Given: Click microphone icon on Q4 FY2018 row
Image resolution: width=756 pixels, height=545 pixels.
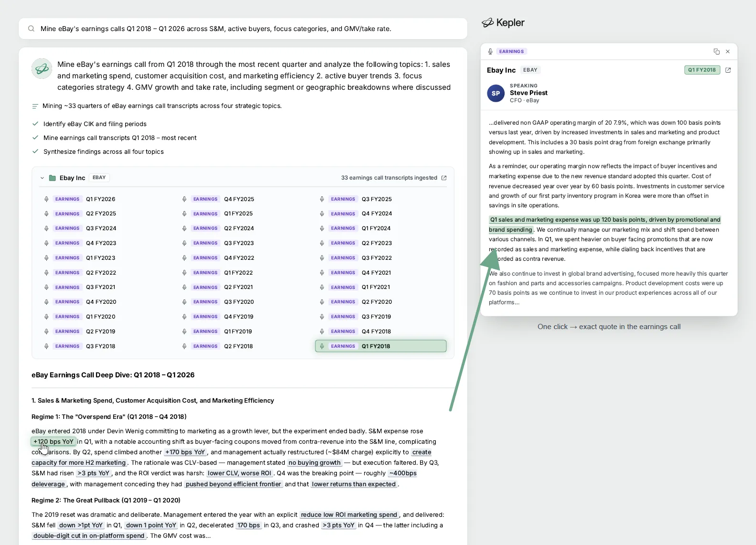Looking at the screenshot, I should 322,331.
